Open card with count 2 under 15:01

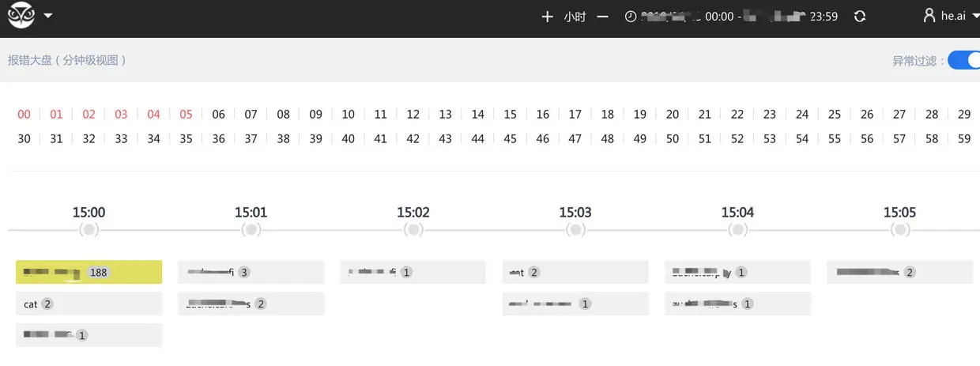click(251, 304)
